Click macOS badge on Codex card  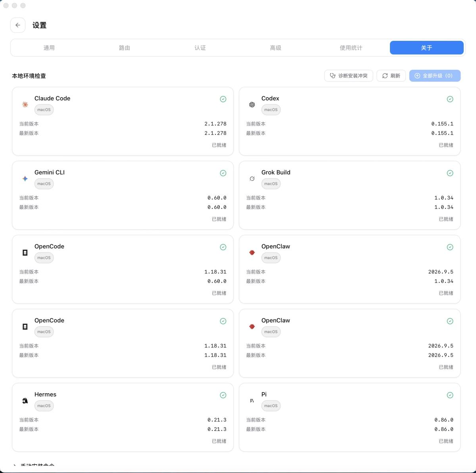pyautogui.click(x=271, y=110)
